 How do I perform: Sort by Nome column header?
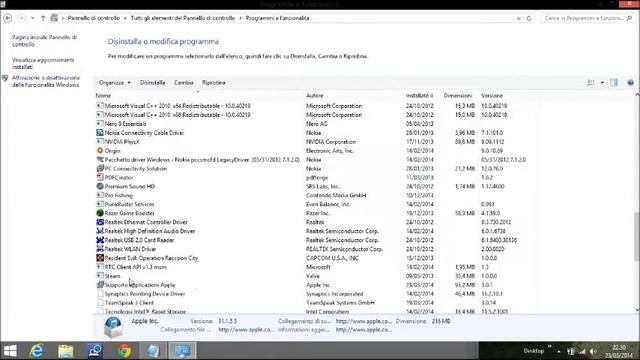(103, 96)
